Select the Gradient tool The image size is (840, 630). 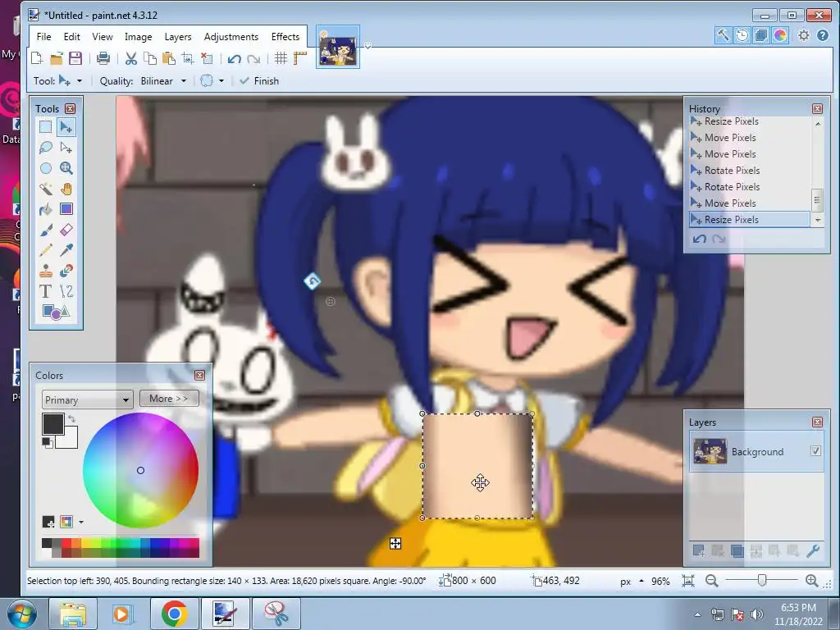(66, 209)
